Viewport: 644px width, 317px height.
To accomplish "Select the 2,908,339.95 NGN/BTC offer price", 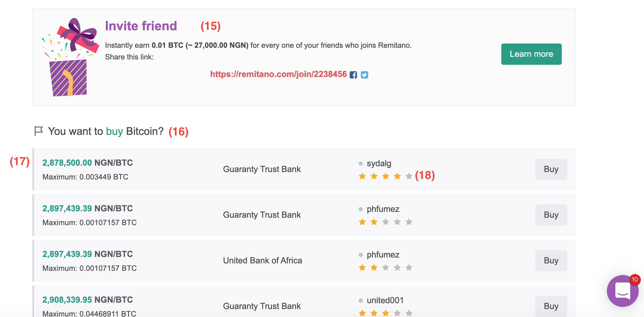I will click(88, 300).
